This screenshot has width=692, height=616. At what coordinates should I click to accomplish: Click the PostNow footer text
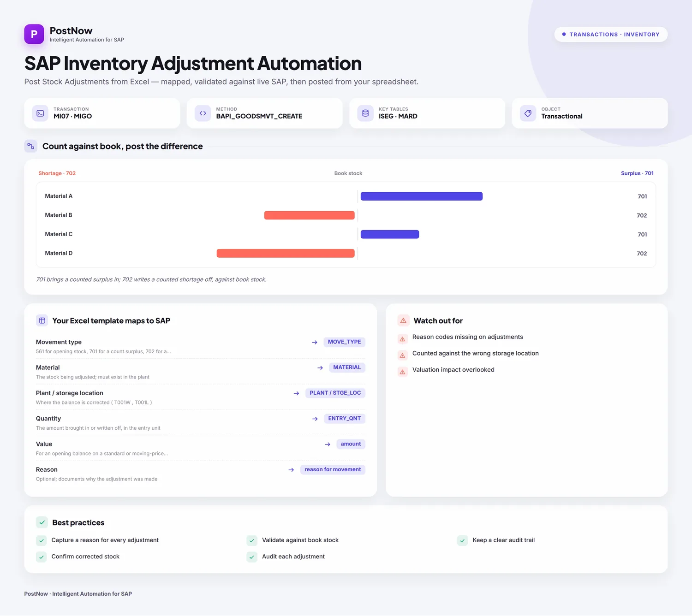pyautogui.click(x=78, y=594)
